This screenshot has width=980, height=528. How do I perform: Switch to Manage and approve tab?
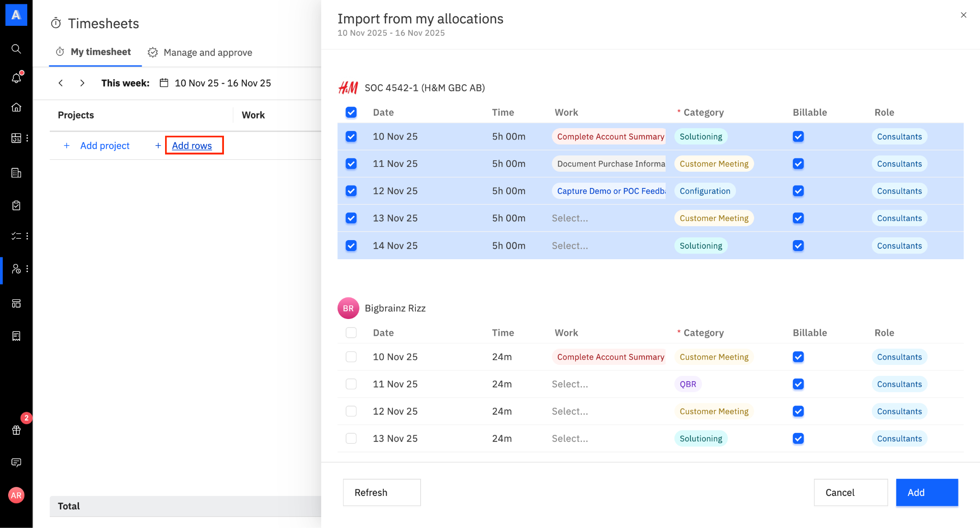tap(200, 53)
